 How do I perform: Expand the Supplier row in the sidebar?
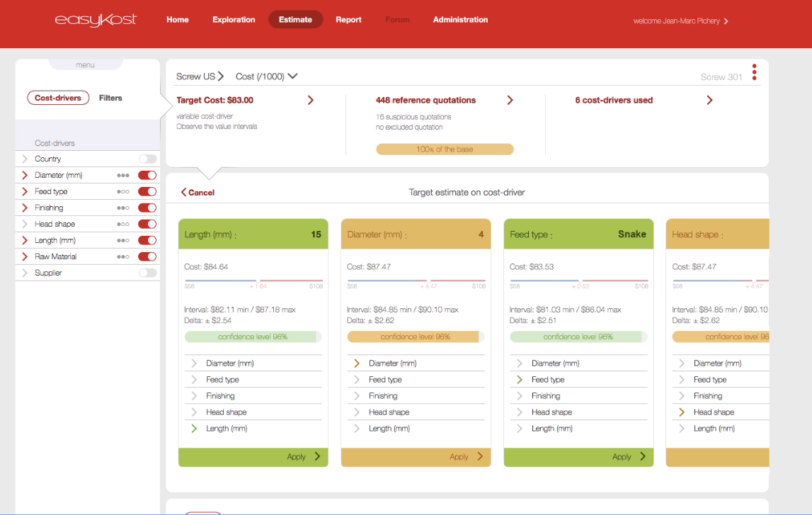(24, 273)
